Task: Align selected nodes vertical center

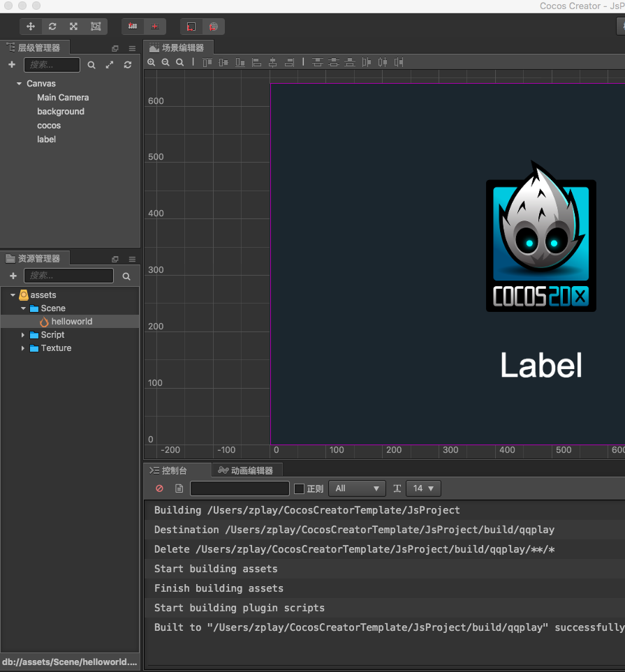Action: coord(223,63)
